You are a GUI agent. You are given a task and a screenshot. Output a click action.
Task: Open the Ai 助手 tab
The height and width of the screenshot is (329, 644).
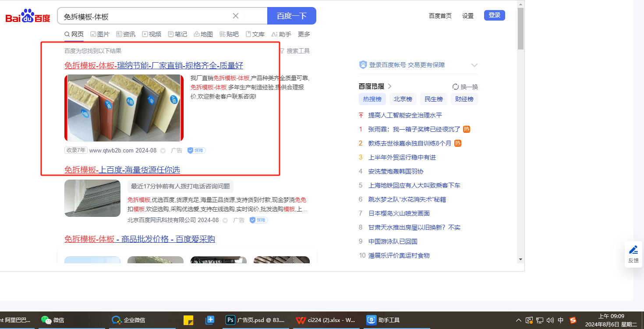tap(281, 34)
